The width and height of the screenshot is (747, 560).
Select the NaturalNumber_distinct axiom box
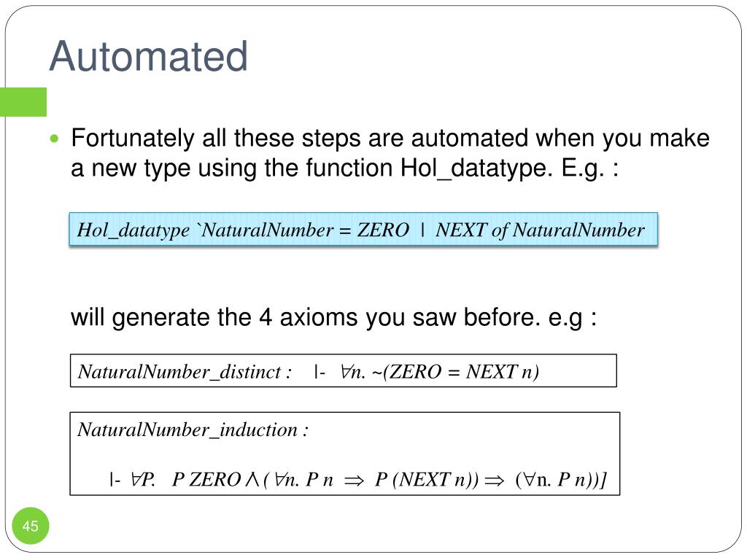tap(344, 370)
